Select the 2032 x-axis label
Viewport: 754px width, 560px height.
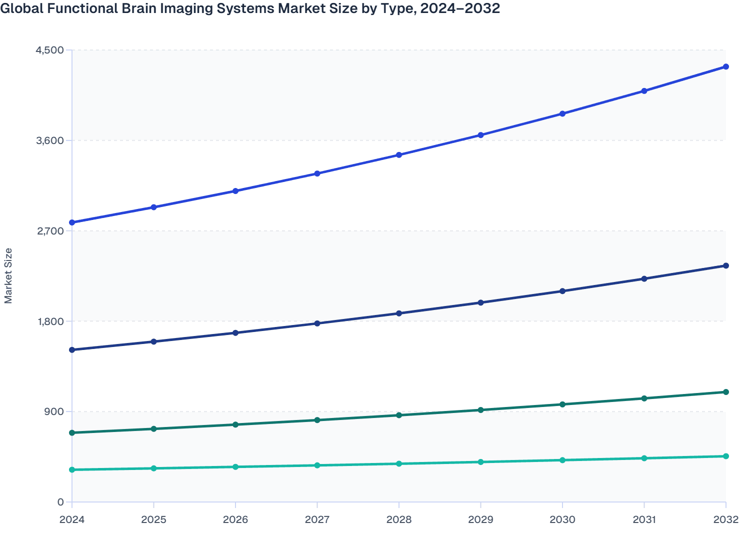coord(726,520)
